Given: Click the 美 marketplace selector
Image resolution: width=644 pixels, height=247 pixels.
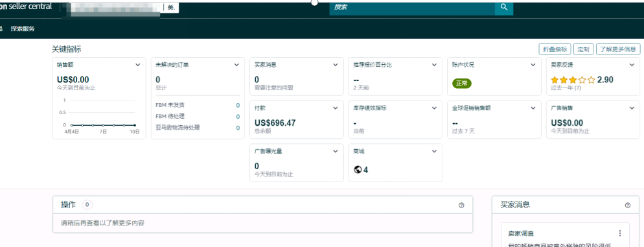Looking at the screenshot, I should click(171, 7).
